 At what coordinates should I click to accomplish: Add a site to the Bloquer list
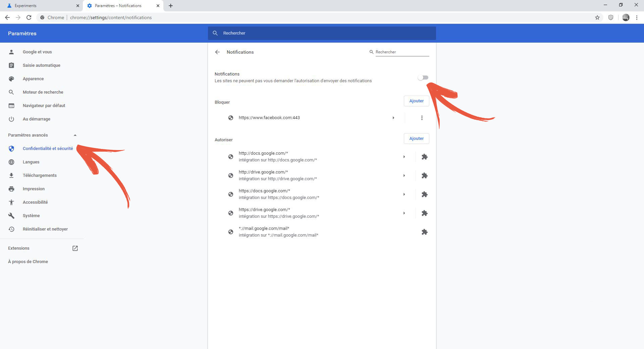point(416,101)
